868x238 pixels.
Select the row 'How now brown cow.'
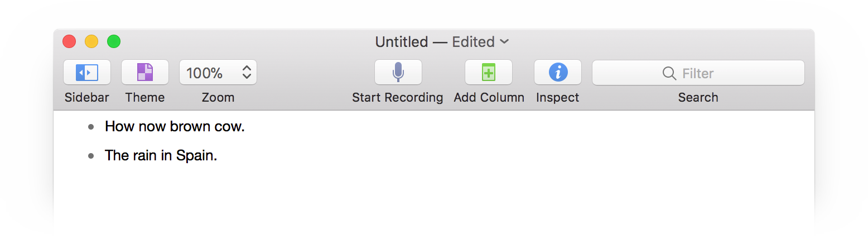click(175, 127)
